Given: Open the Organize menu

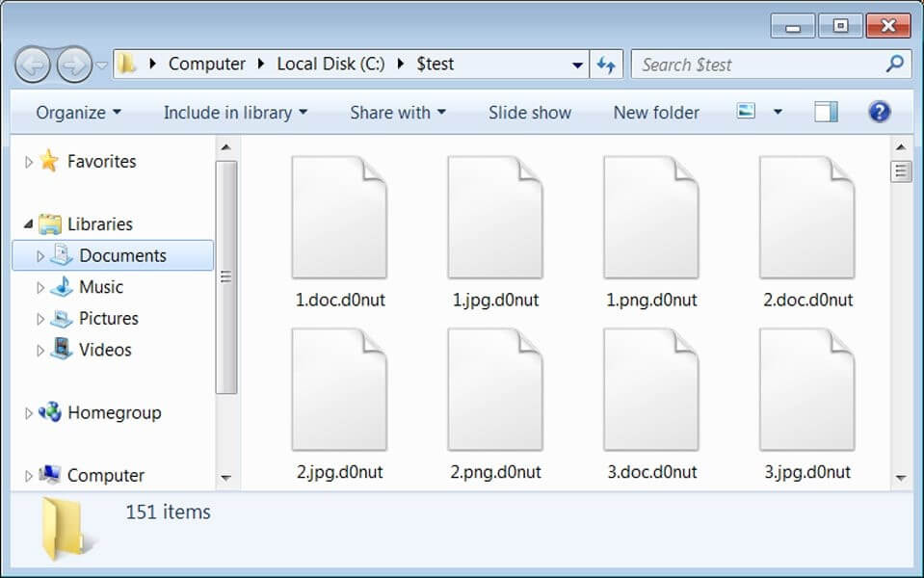Looking at the screenshot, I should 78,113.
